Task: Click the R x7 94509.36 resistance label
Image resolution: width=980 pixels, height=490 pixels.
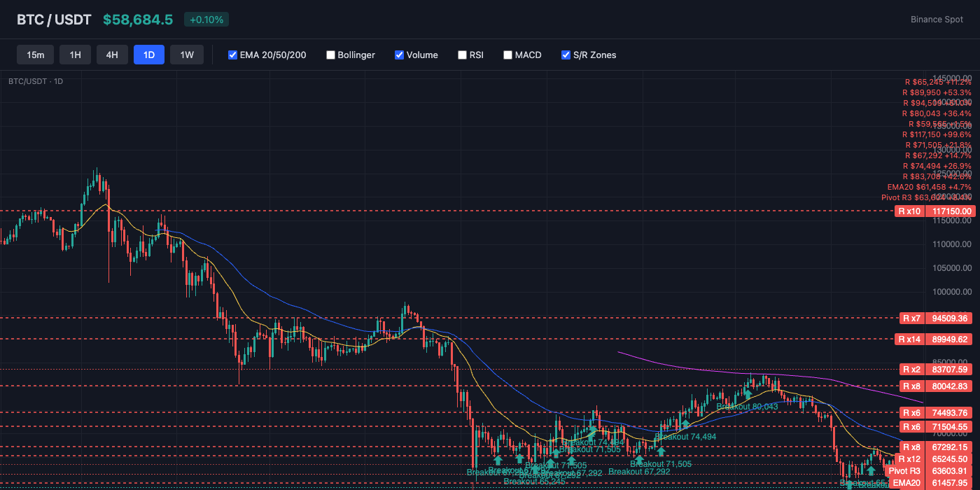Action: (x=934, y=318)
